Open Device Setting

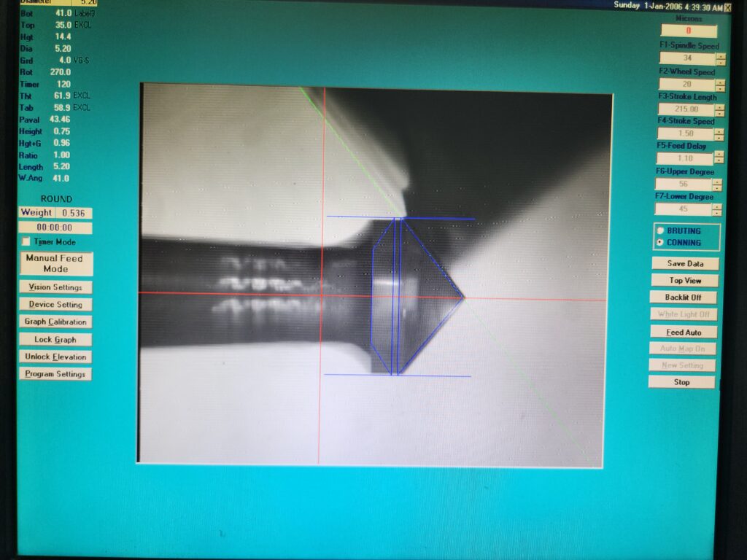[55, 305]
